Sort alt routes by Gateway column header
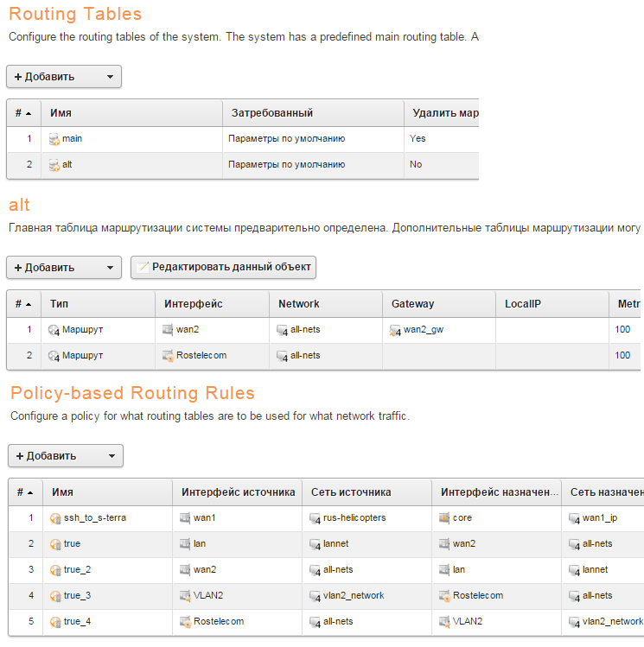 pos(412,304)
